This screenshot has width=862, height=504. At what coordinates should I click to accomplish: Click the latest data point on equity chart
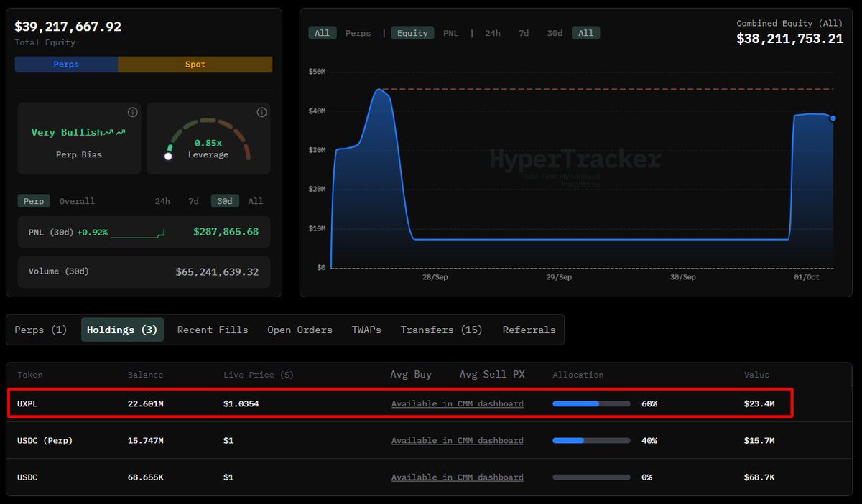click(x=833, y=118)
